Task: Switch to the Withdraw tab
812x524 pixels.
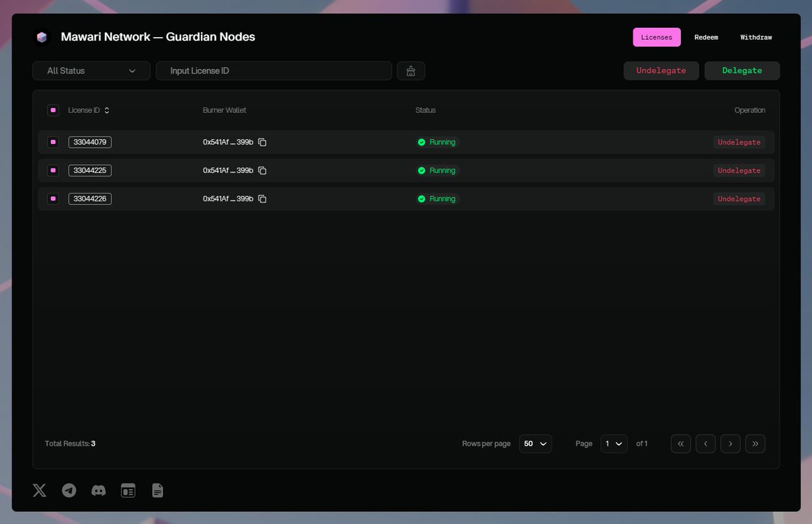Action: tap(756, 37)
